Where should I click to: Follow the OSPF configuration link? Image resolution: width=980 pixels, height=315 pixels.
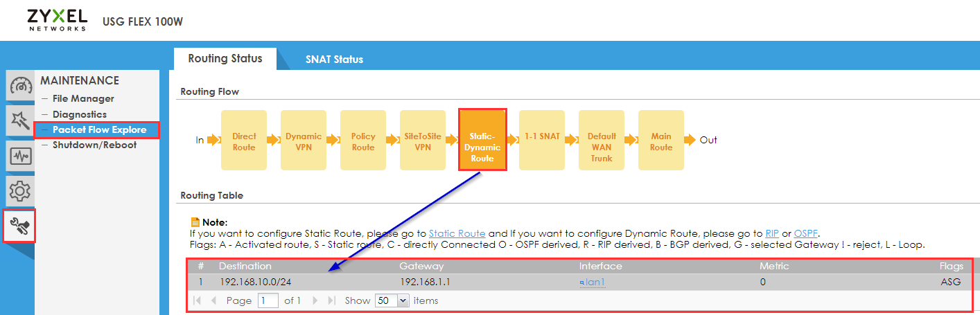(805, 233)
